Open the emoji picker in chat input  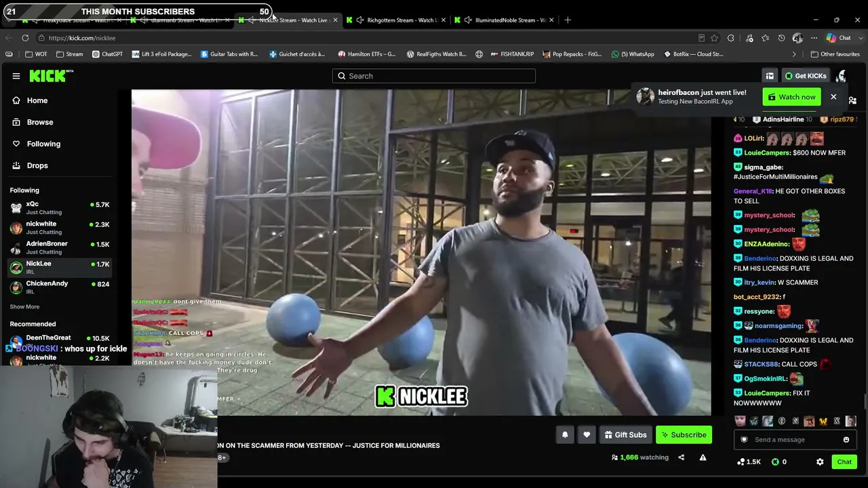point(846,440)
